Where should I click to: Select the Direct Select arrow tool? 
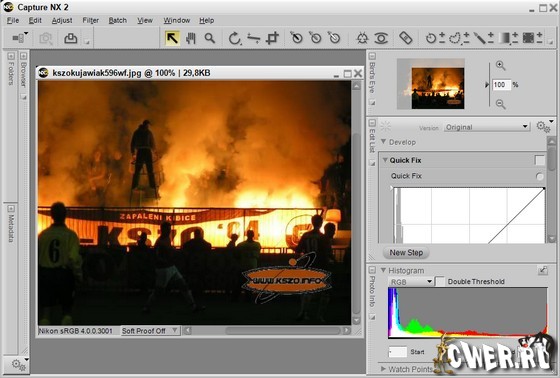[172, 38]
